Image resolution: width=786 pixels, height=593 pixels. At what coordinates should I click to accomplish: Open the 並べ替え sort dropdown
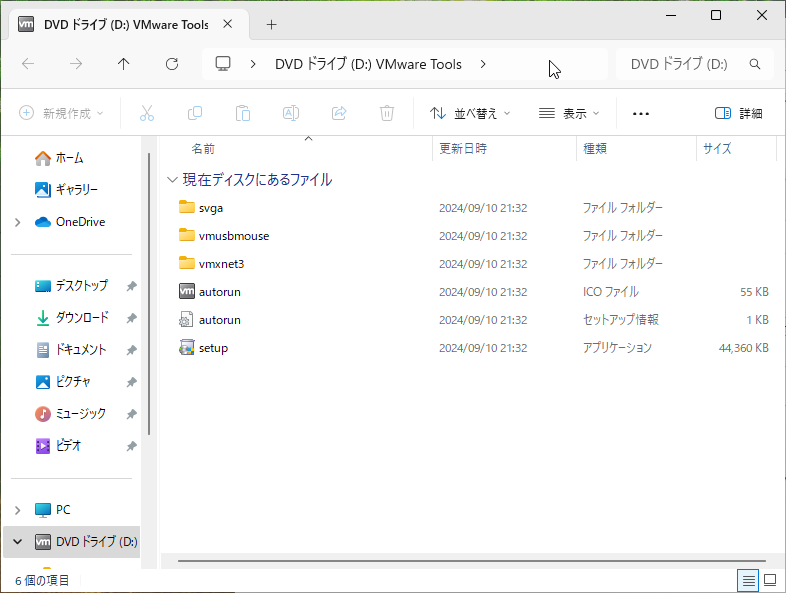[470, 113]
